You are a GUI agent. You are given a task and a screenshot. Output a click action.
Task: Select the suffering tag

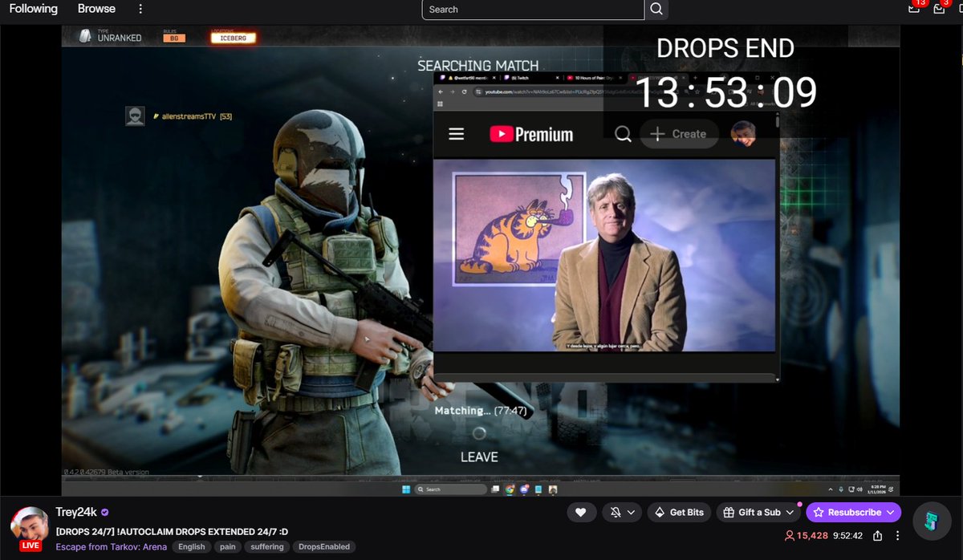267,546
